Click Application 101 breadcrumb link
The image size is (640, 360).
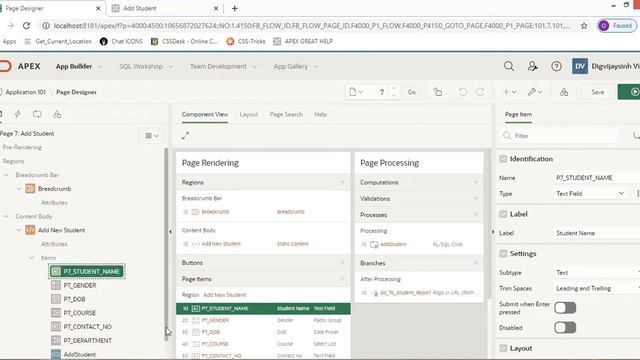[25, 92]
